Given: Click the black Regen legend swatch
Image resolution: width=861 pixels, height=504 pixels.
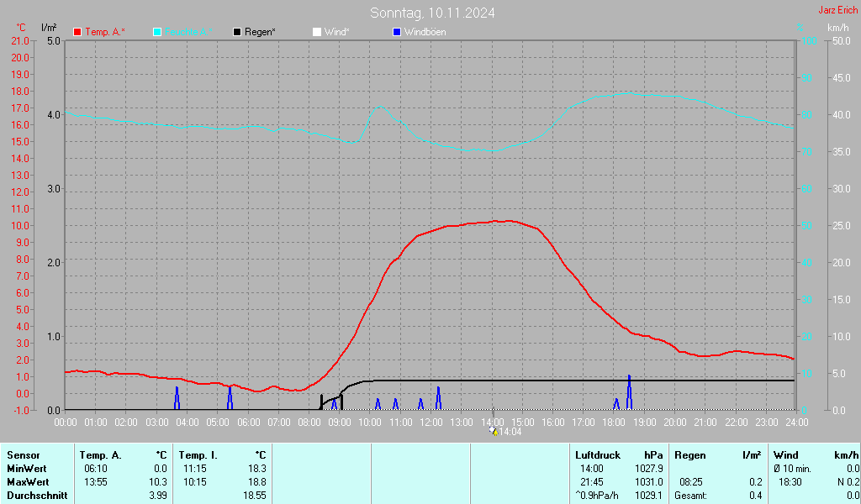Looking at the screenshot, I should [x=237, y=32].
